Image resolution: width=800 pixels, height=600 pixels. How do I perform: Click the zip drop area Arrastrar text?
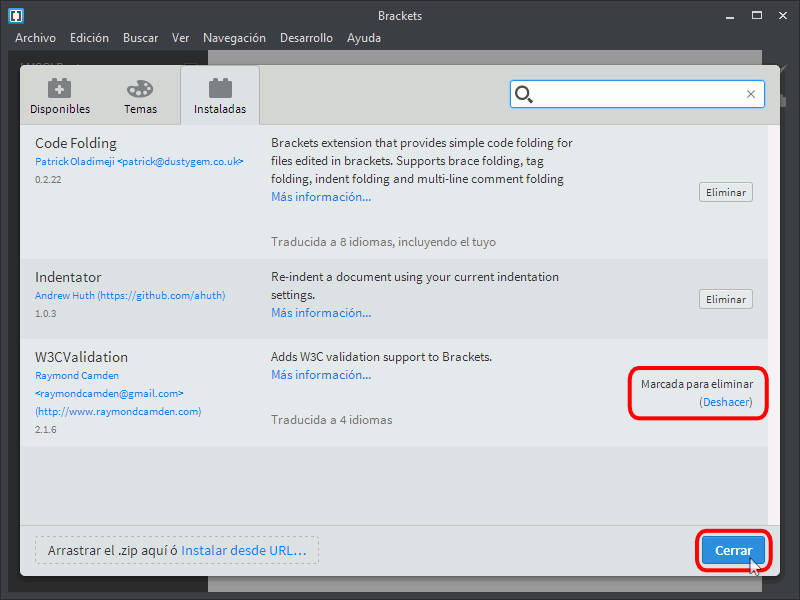click(112, 551)
